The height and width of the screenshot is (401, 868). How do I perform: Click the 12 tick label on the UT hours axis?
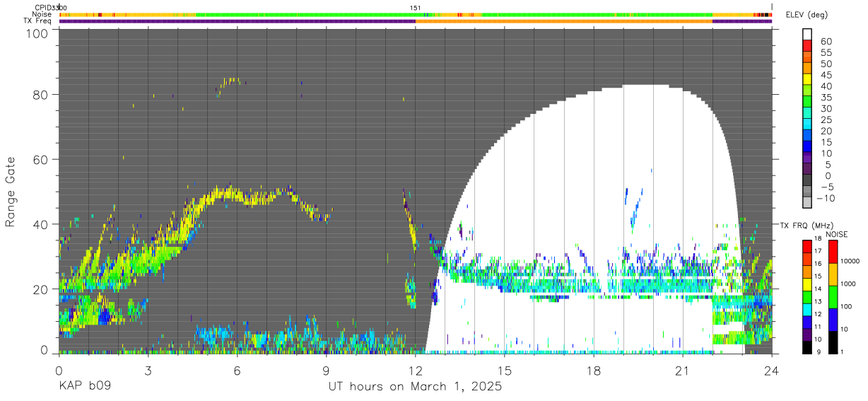click(415, 370)
